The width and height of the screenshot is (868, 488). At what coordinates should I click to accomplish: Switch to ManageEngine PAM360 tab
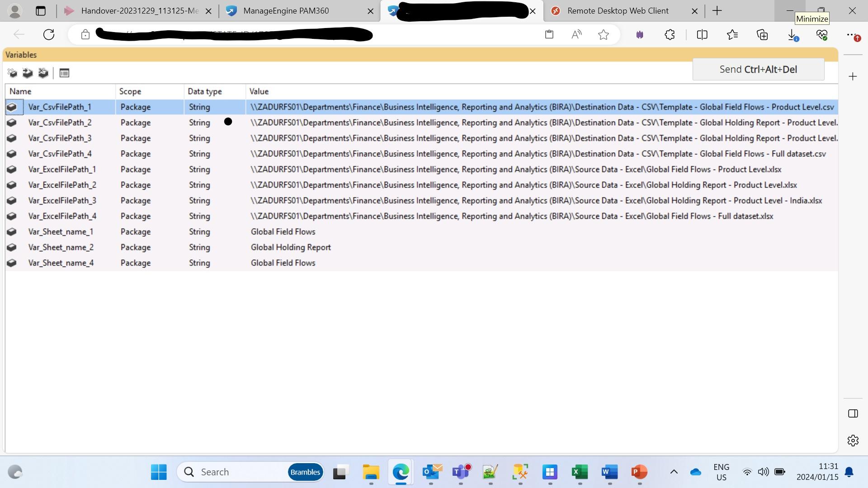tap(286, 11)
